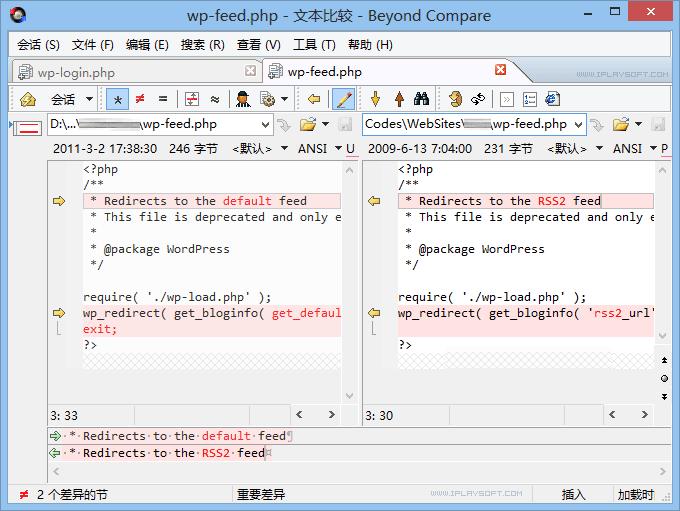The image size is (680, 511).
Task: Toggle the Edit pencil icon
Action: click(x=343, y=99)
